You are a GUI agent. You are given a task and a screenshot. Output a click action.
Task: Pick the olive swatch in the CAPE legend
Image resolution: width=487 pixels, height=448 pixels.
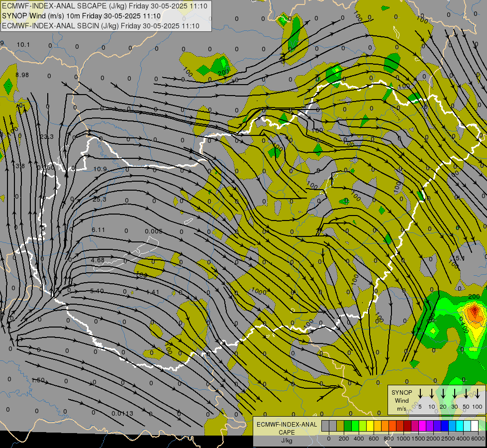pyautogui.click(x=340, y=426)
